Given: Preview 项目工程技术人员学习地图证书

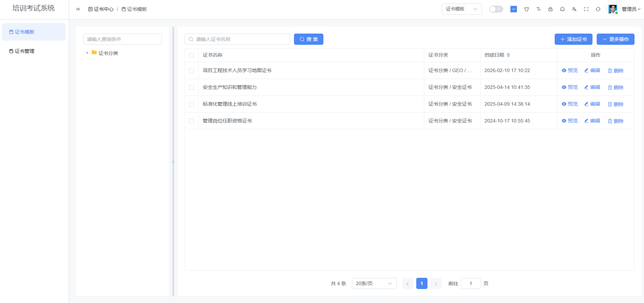Looking at the screenshot, I should click(x=570, y=70).
